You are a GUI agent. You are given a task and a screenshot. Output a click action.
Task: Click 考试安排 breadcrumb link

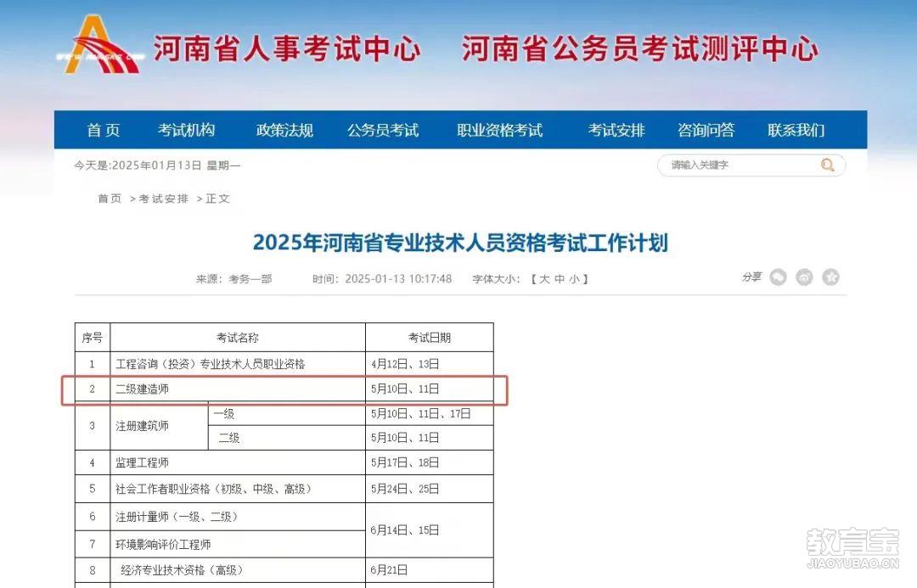[164, 199]
